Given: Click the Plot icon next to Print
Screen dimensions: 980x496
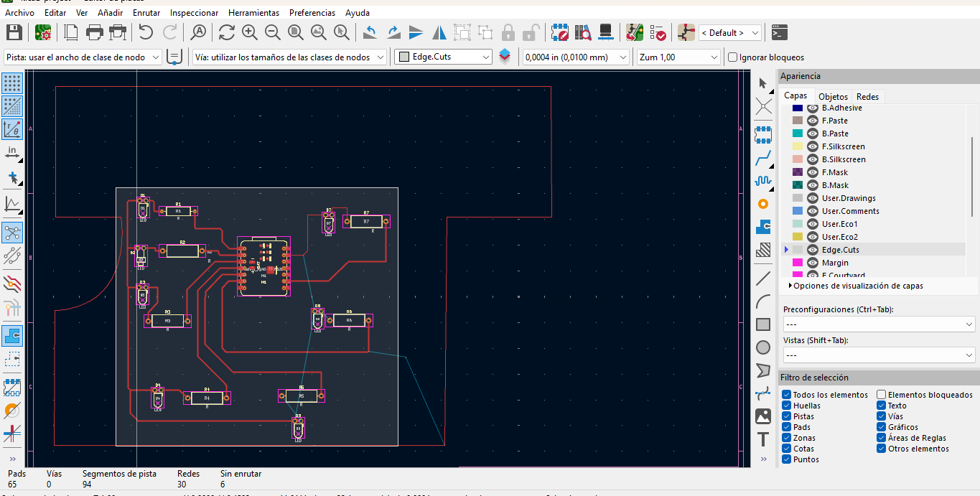Looking at the screenshot, I should click(x=118, y=32).
